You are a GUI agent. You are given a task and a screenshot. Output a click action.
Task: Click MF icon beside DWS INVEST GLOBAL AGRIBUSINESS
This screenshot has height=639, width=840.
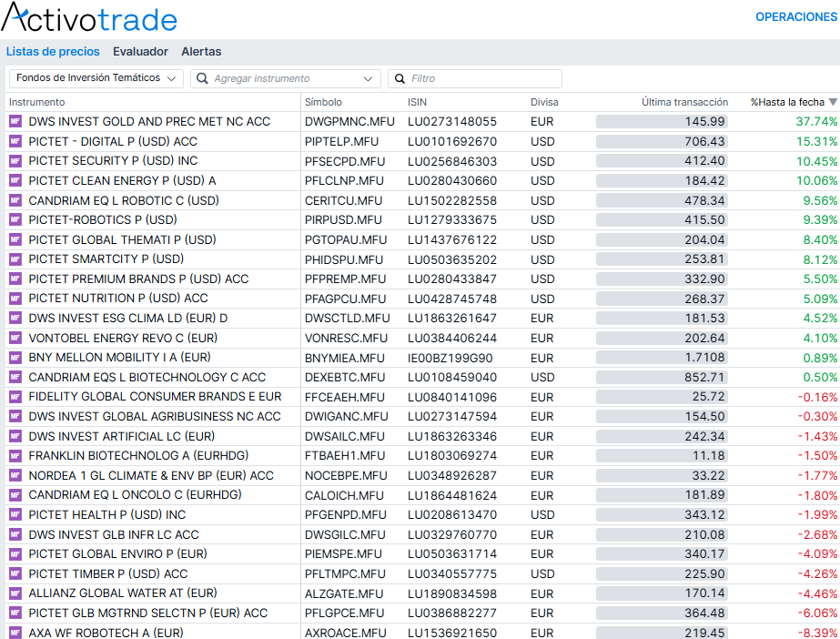pos(15,416)
